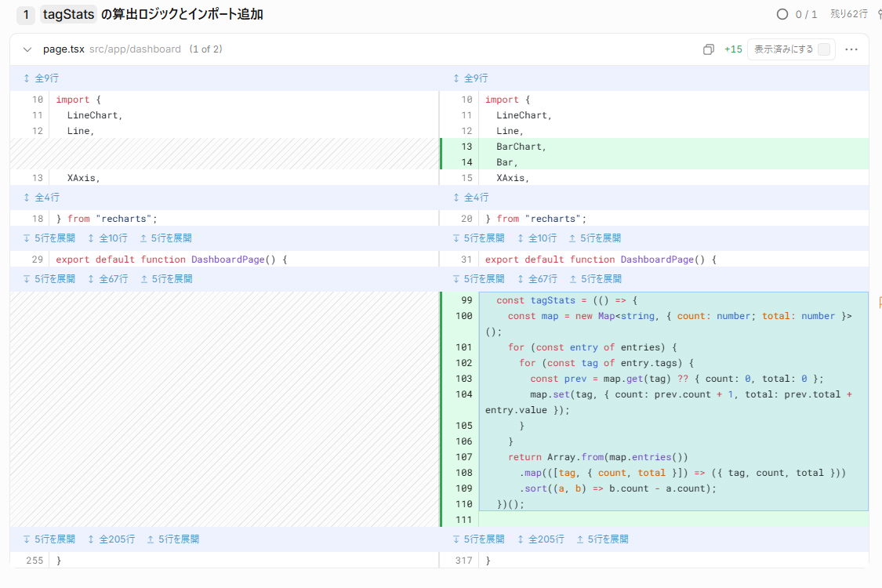Expand 5 lines downward before 全10行, left pane

point(49,238)
